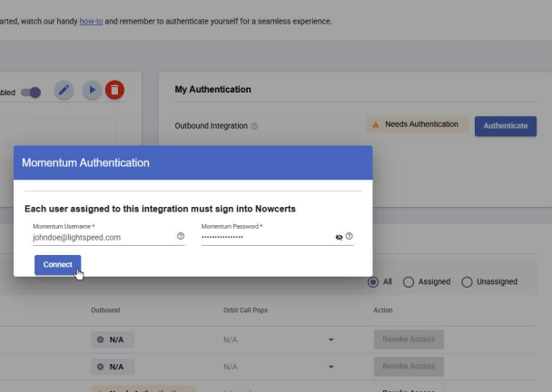Click the red trash delete icon

(114, 90)
